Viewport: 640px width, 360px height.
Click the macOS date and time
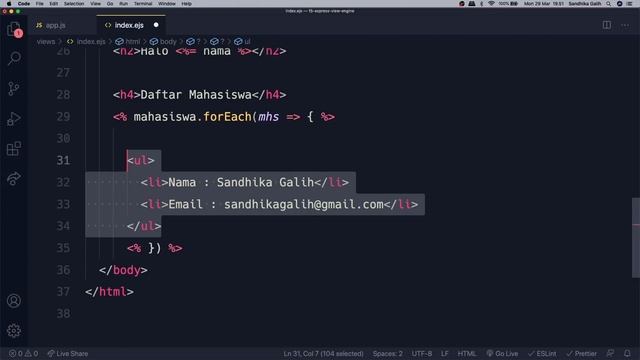(x=544, y=4)
